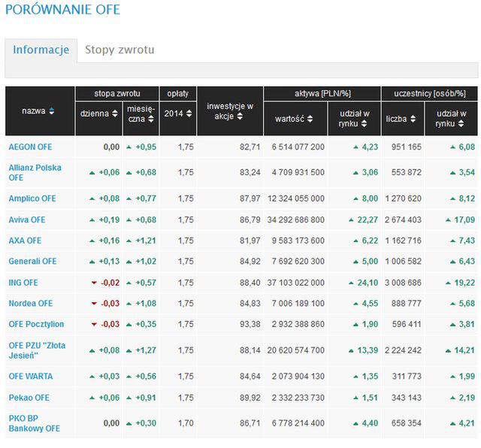Image resolution: width=481 pixels, height=448 pixels.
Task: Open OFE PZU "Złota Jesień" link
Action: point(37,350)
